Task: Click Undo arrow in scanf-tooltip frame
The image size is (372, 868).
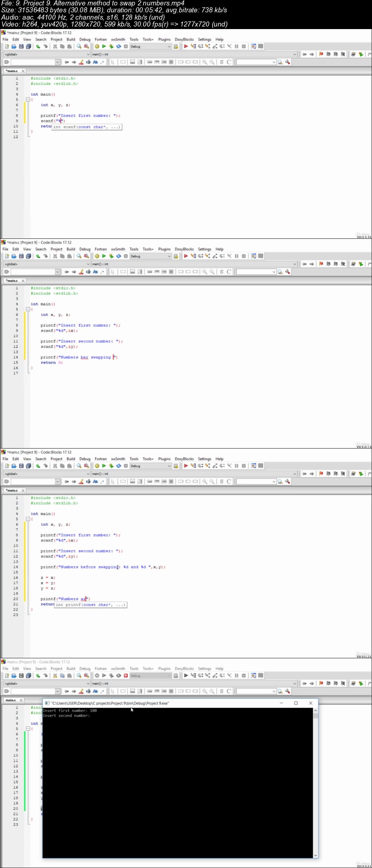Action: 38,47
